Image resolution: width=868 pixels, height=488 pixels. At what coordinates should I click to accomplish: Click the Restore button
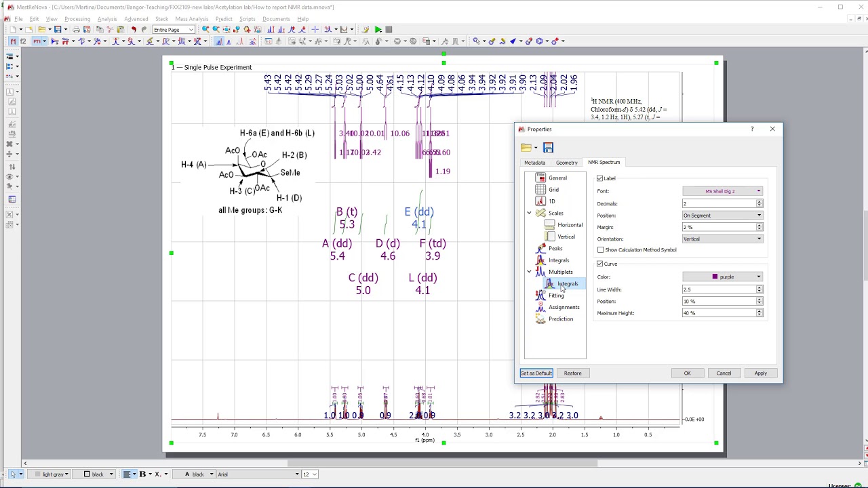pyautogui.click(x=572, y=373)
